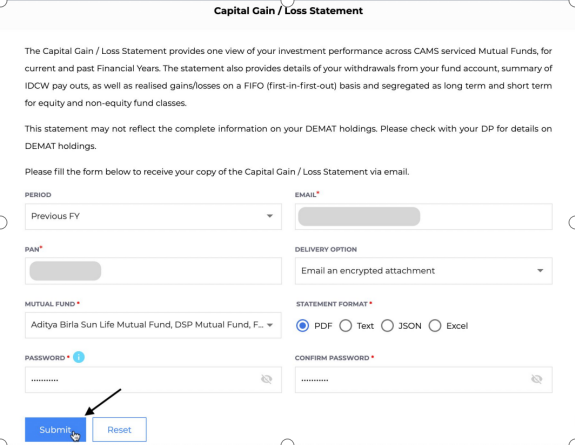
Task: Click the Mutual Fund dropdown arrow
Action: [270, 325]
